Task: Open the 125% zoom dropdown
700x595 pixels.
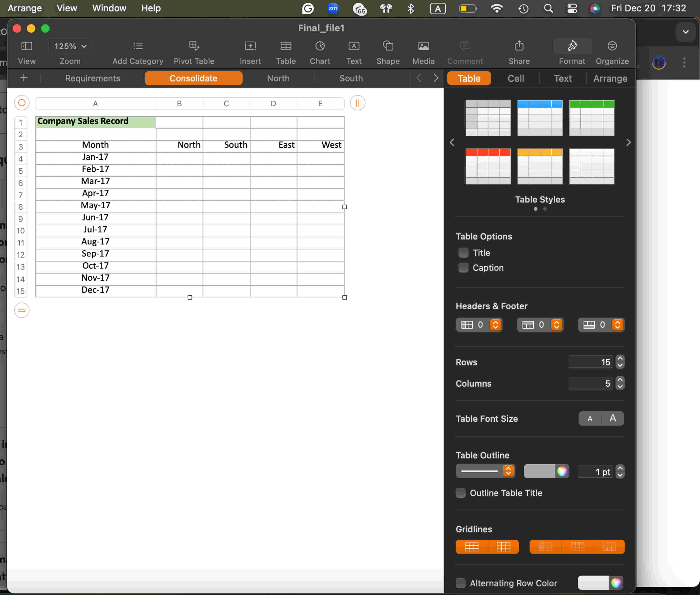Action: coord(70,46)
